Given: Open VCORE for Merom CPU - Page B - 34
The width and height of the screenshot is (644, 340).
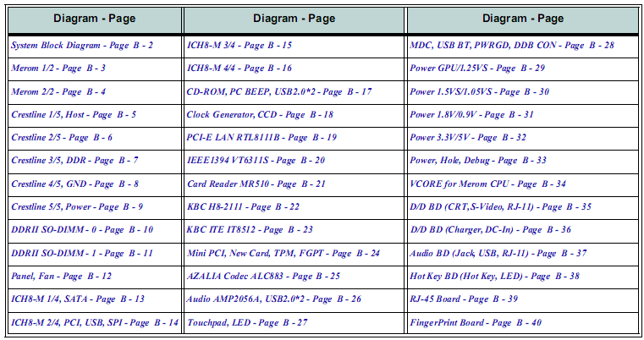Looking at the screenshot, I should pos(488,184).
